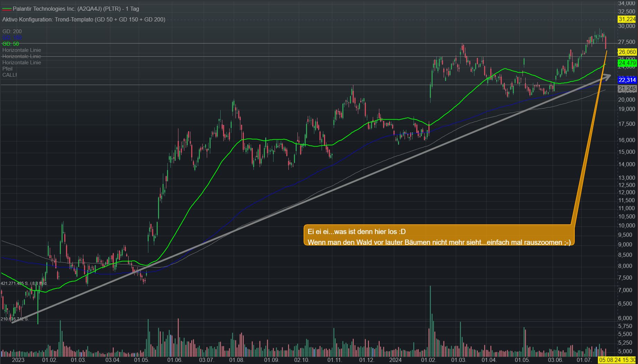Click the 34,000 level on the price axis
638x364 pixels.
627,3
